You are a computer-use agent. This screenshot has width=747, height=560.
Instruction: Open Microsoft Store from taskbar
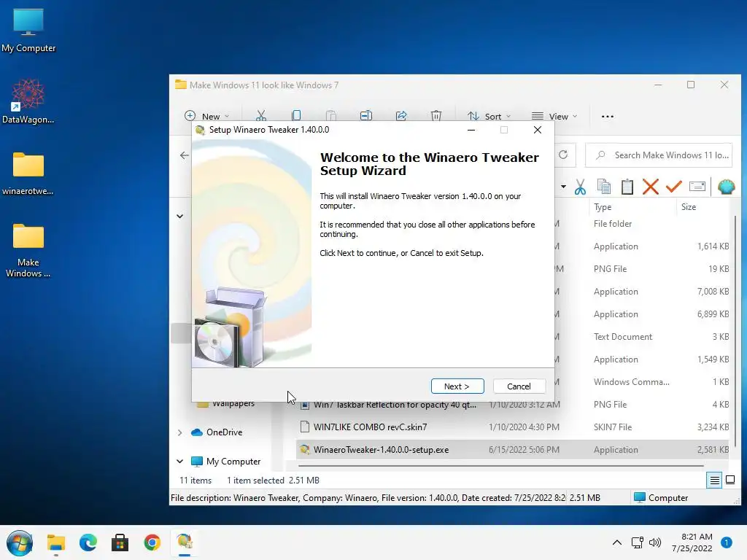click(120, 542)
